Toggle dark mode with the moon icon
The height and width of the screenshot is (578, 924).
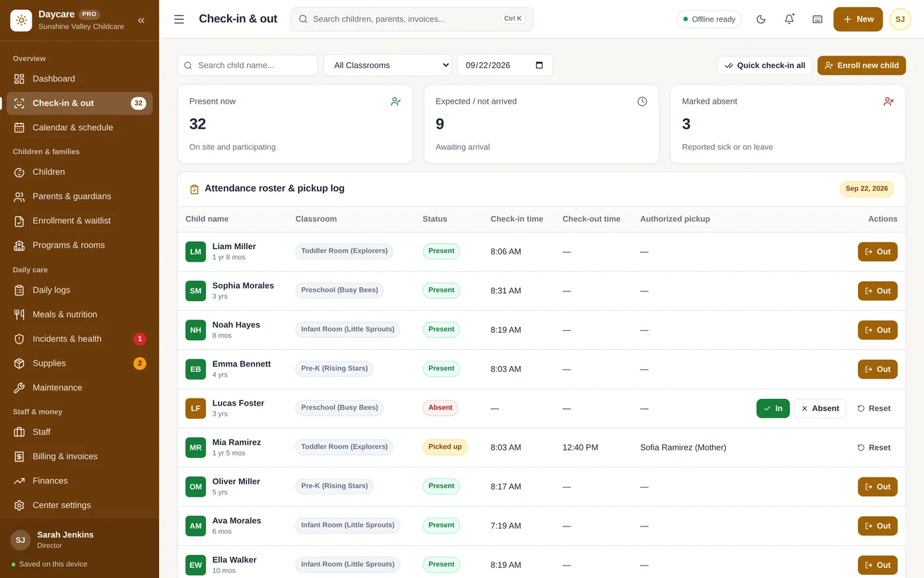pos(761,19)
